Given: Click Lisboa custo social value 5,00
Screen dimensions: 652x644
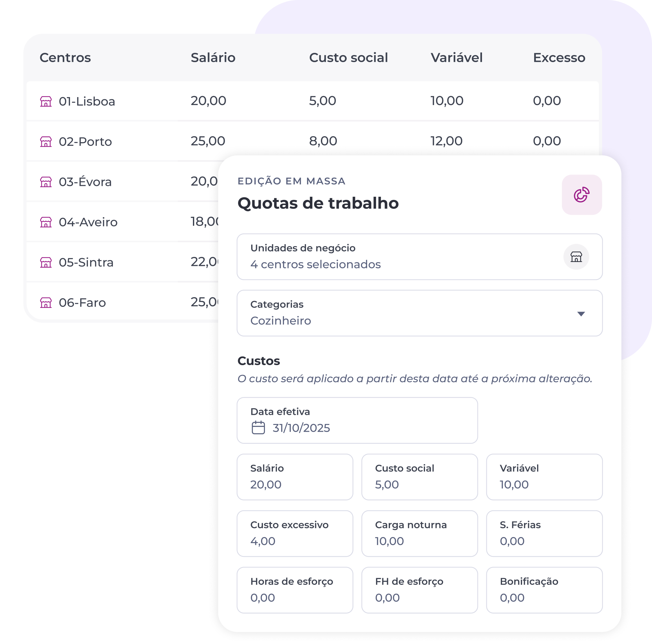Looking at the screenshot, I should coord(322,101).
